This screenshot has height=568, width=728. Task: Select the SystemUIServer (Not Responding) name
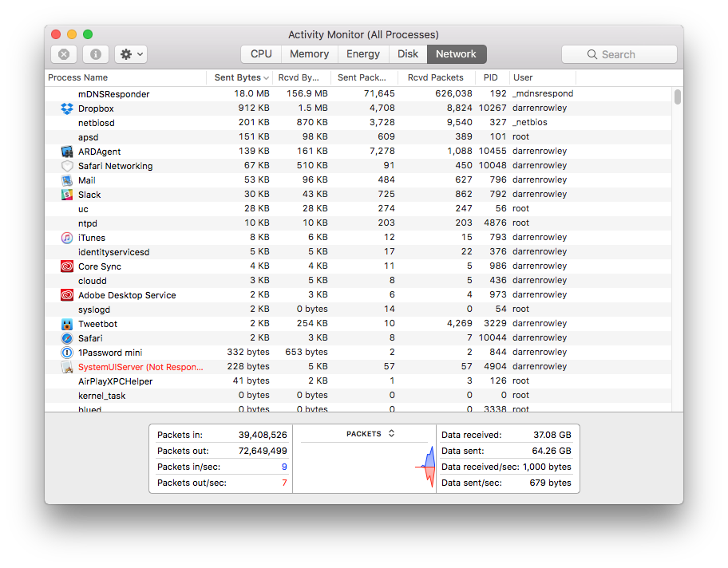(140, 367)
